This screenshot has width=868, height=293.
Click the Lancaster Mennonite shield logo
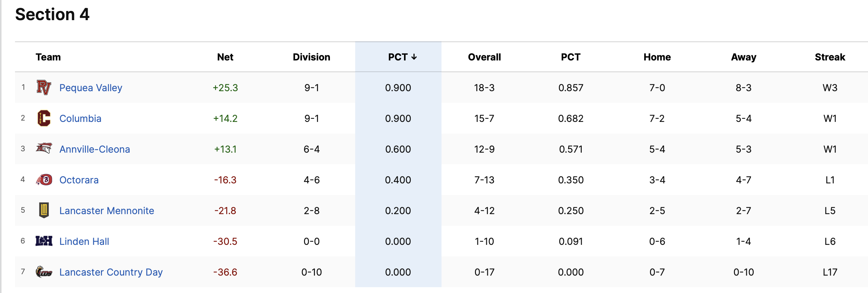coord(44,210)
